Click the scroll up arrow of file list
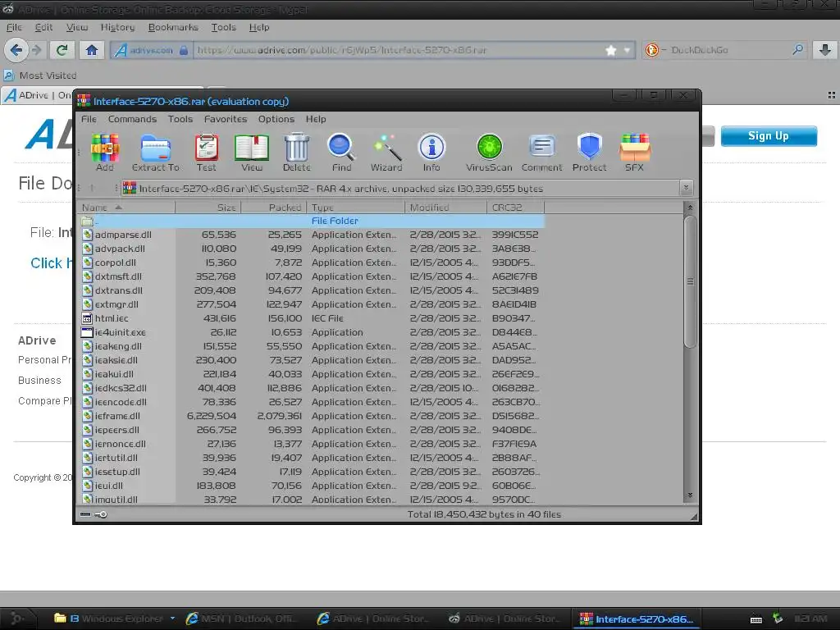 tap(690, 208)
